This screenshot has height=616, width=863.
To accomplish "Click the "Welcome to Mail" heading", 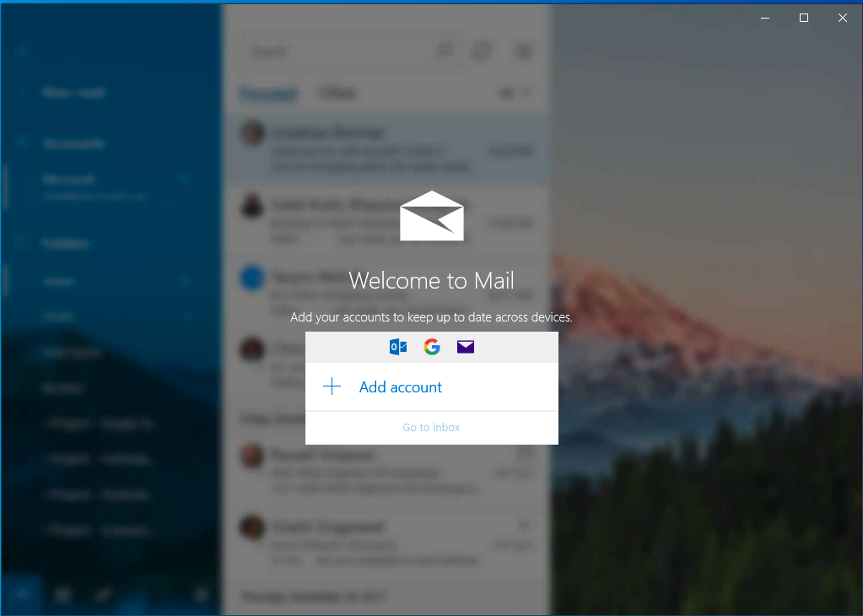I will tap(432, 281).
